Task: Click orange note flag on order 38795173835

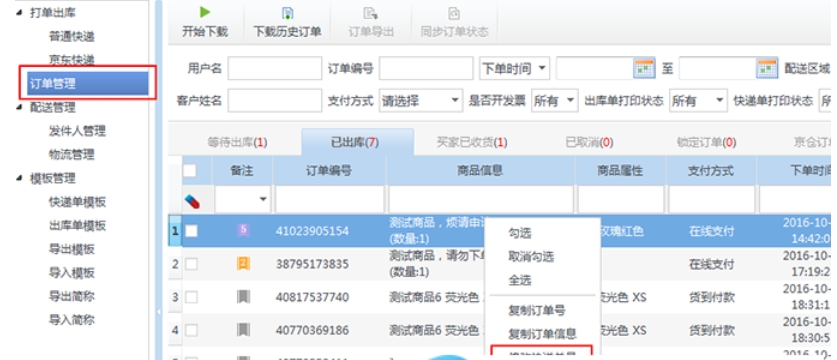Action: (243, 263)
